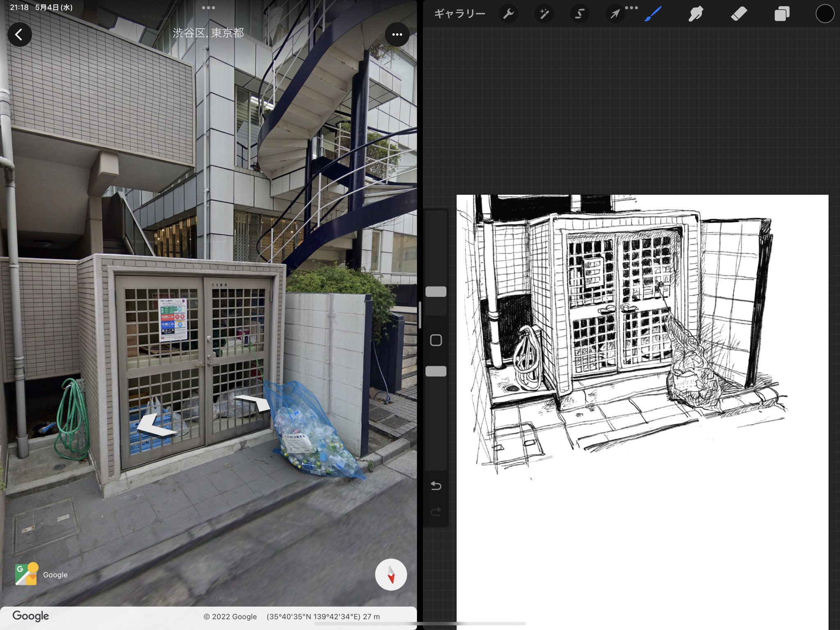Open the black color swatch
Screen dimensions: 840x630
824,14
